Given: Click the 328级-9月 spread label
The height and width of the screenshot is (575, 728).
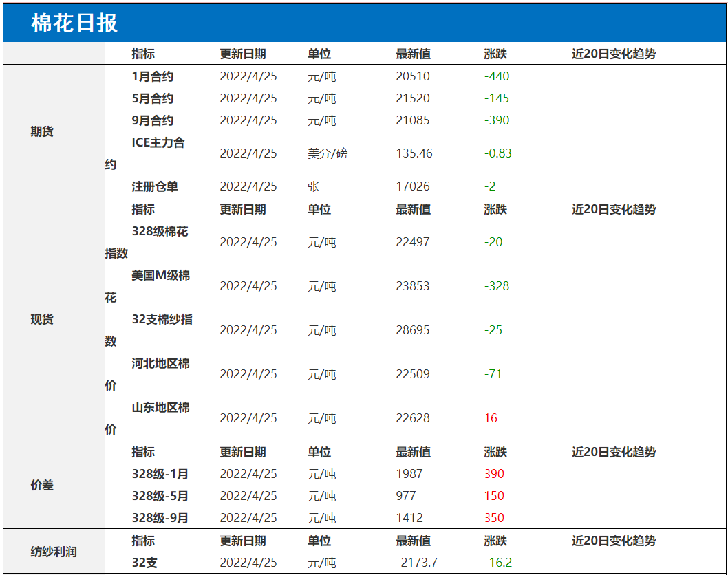Looking at the screenshot, I should 160,518.
